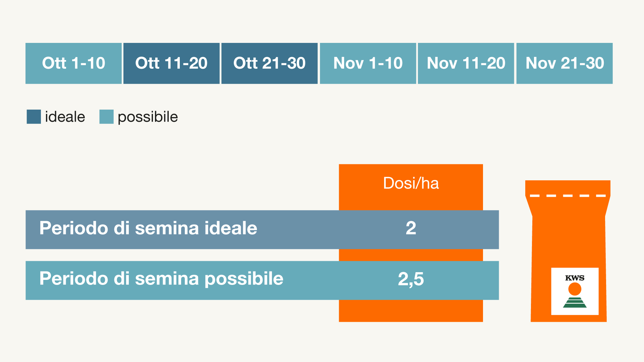Click the dose value '2,5' cell
This screenshot has height=362, width=644.
point(411,279)
